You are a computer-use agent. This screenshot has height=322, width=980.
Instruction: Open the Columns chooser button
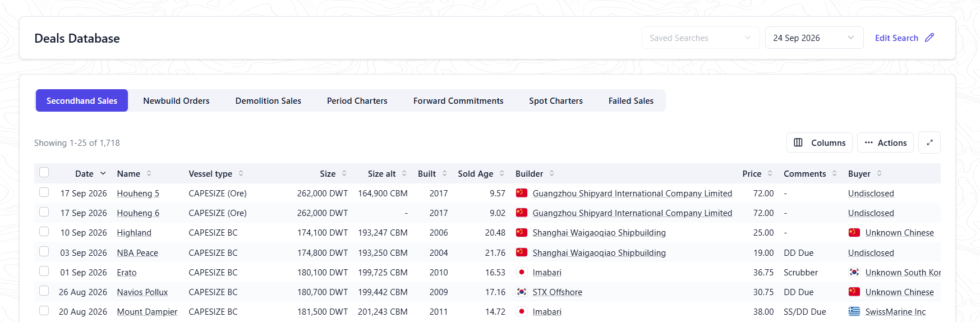pyautogui.click(x=820, y=142)
